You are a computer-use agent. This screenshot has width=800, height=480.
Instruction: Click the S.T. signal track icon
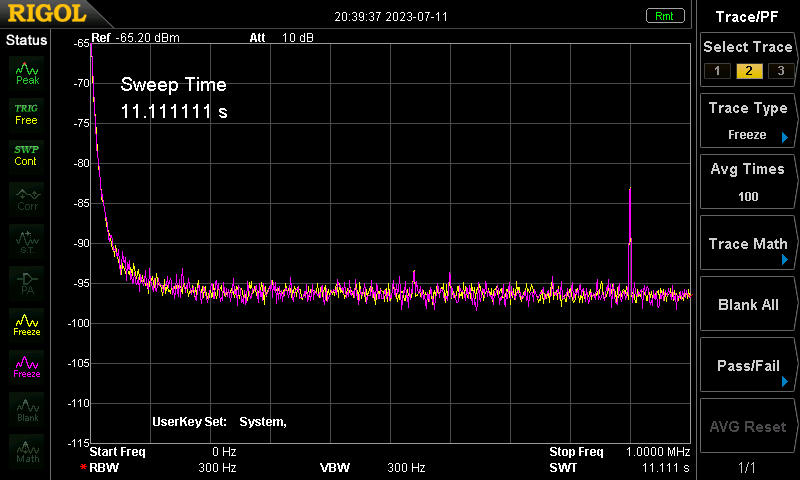[x=27, y=241]
